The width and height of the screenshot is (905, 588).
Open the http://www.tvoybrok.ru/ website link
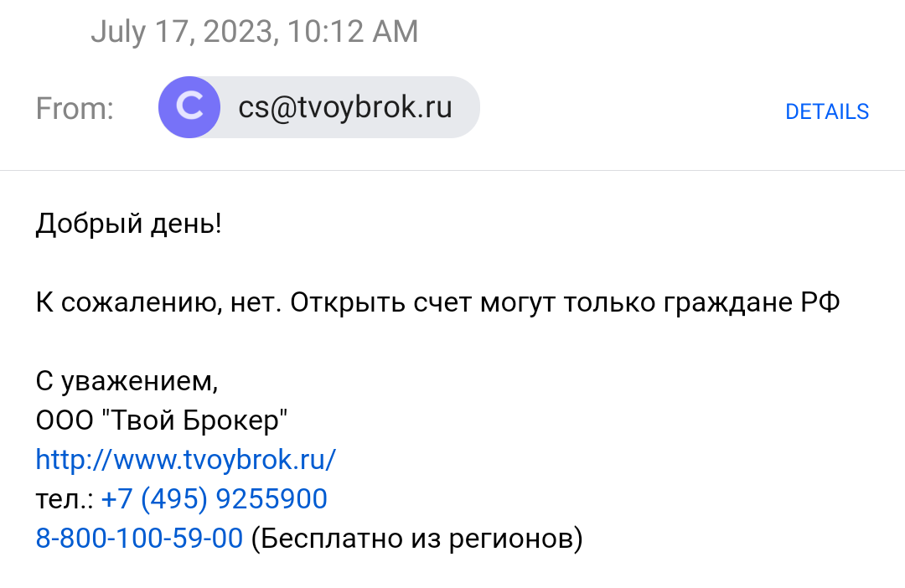[x=185, y=459]
